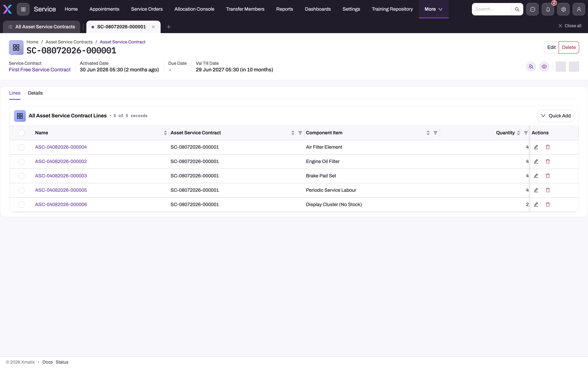Sort by Asset Service Contract column arrows
This screenshot has height=368, width=588.
click(293, 133)
